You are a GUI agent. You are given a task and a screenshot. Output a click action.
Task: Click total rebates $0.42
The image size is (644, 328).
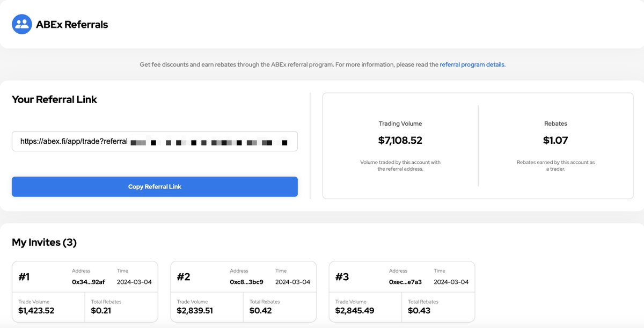260,311
